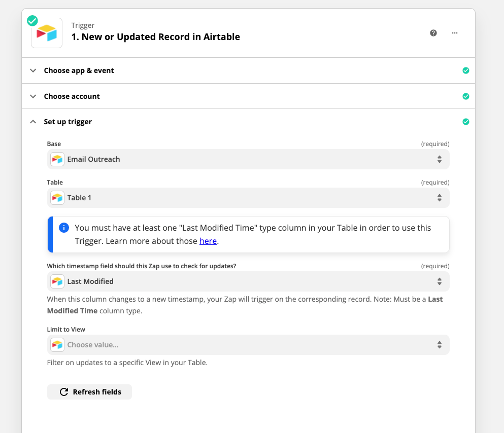The height and width of the screenshot is (433, 504).
Task: Click the 'Which timestamp field' question label
Action: (x=142, y=266)
